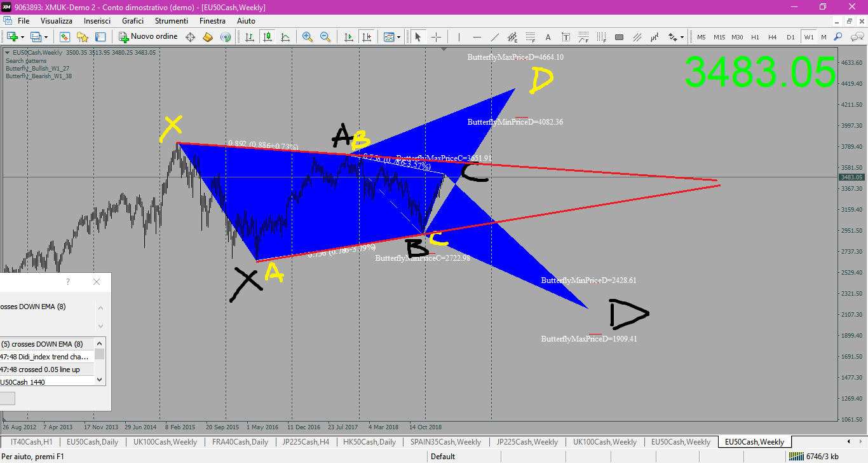This screenshot has height=463, width=868.
Task: Zoom out of the chart
Action: click(325, 37)
